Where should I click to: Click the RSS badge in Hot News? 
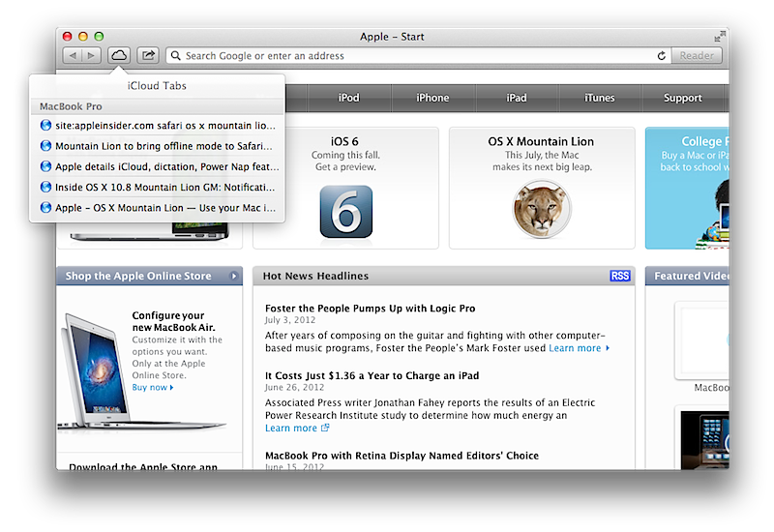click(619, 276)
